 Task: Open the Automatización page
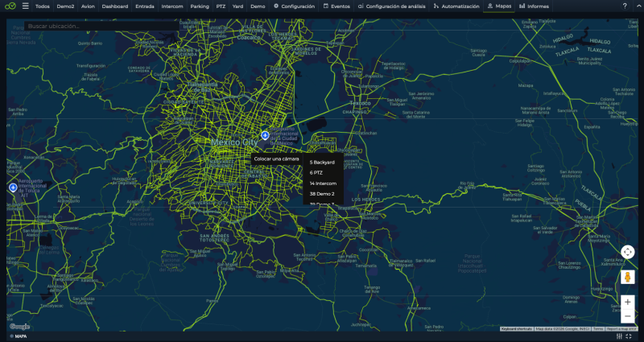coord(456,6)
